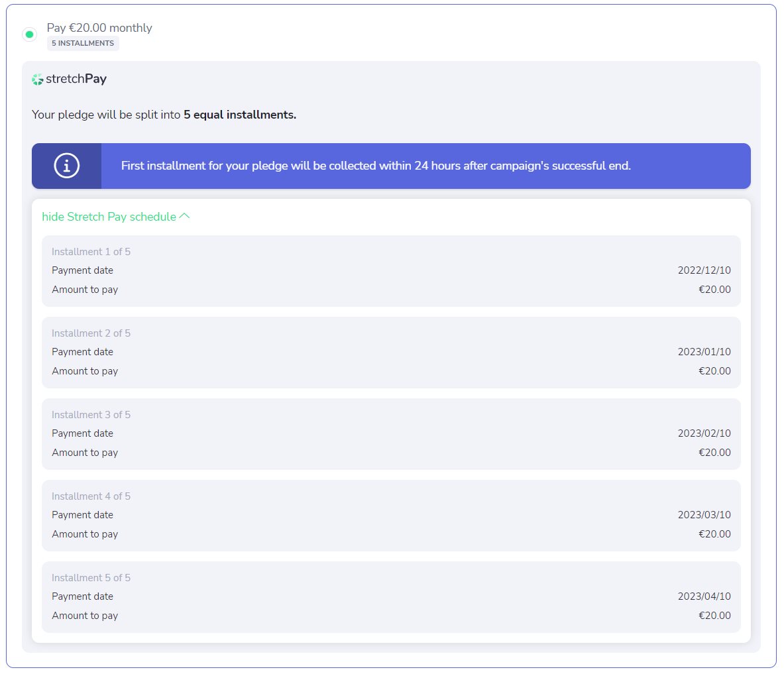
Task: Click the Pay €20.00 monthly label
Action: pyautogui.click(x=99, y=27)
